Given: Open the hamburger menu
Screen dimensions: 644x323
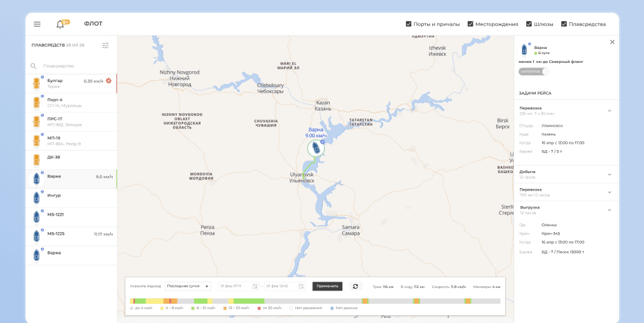Looking at the screenshot, I should pos(37,24).
